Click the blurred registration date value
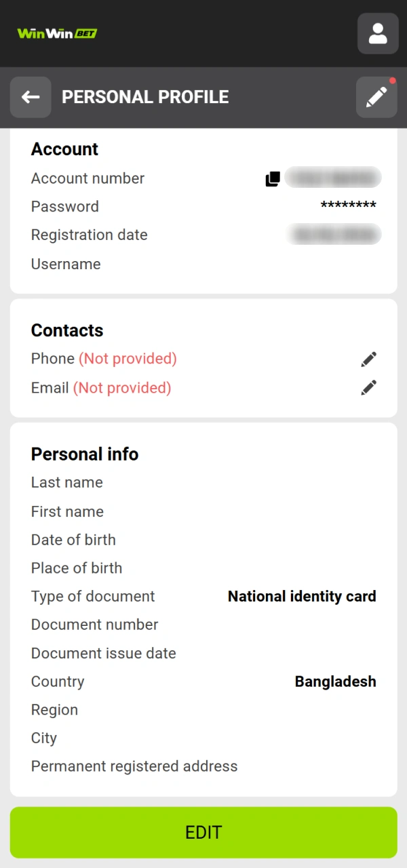Screen dimensions: 407x868 click(x=334, y=235)
